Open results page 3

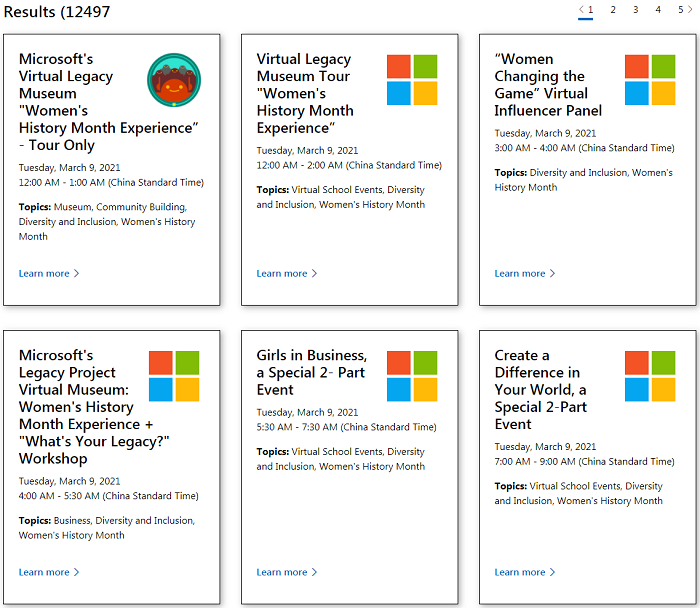(635, 10)
